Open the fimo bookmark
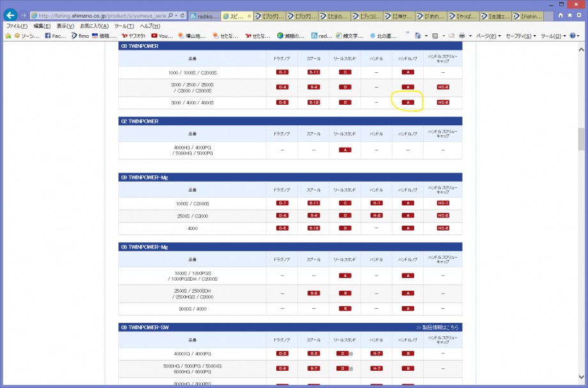This screenshot has width=588, height=388. click(80, 36)
